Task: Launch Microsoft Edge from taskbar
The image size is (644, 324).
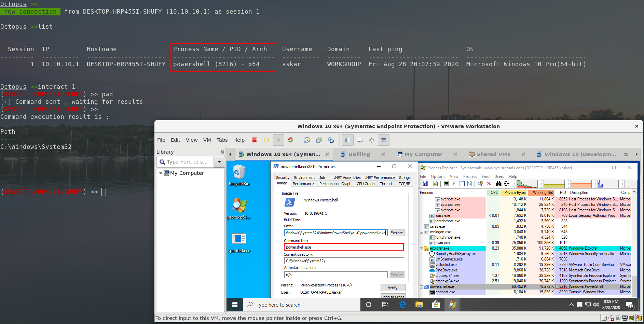Action: click(x=402, y=305)
